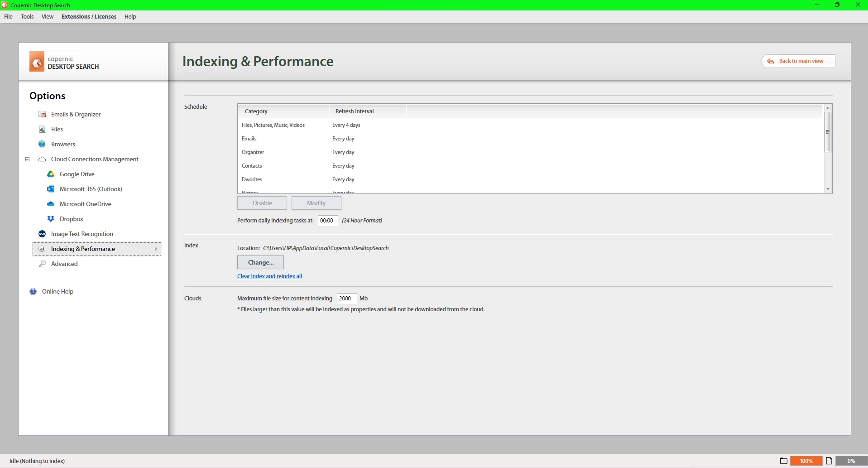Open the Extensions / Licenses menu
This screenshot has width=868, height=468.
(89, 16)
